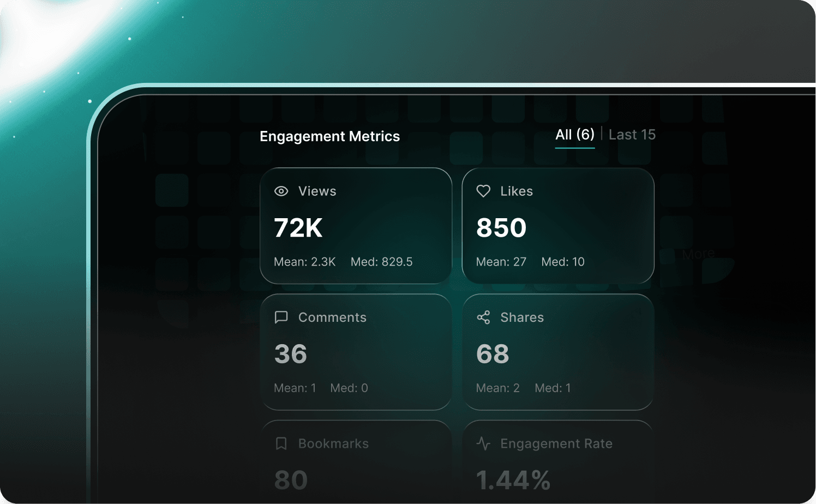
Task: Select the Engagement Metrics heading
Action: point(329,136)
